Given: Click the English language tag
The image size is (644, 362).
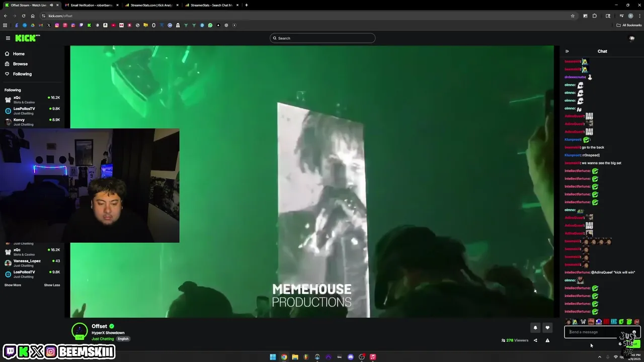Looking at the screenshot, I should [123, 339].
